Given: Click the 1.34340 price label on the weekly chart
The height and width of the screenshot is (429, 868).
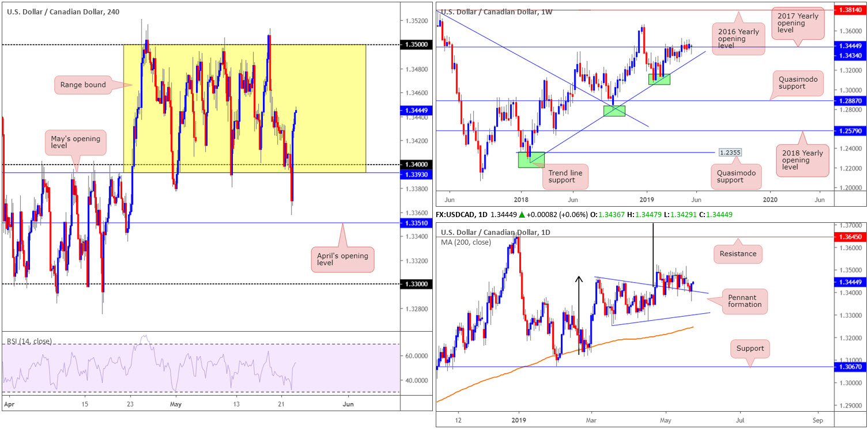Looking at the screenshot, I should [x=851, y=55].
